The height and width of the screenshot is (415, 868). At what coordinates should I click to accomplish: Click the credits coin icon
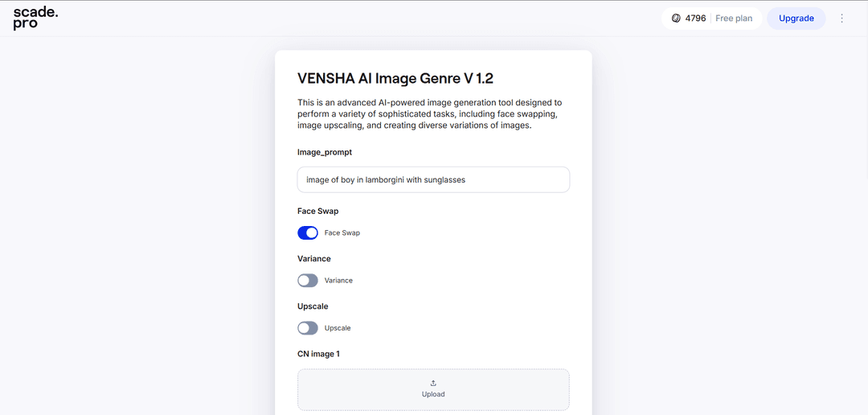tap(676, 18)
